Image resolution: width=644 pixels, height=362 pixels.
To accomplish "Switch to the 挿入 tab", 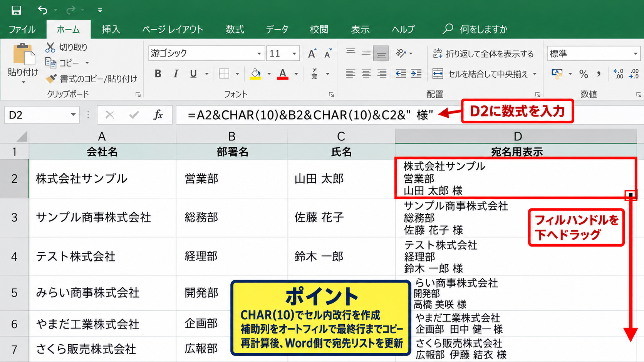I will coord(111,29).
